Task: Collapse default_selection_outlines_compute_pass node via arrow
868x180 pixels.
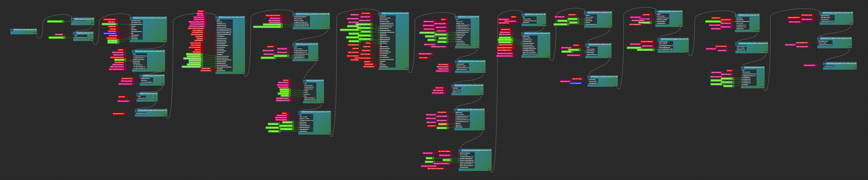Action: [767, 43]
